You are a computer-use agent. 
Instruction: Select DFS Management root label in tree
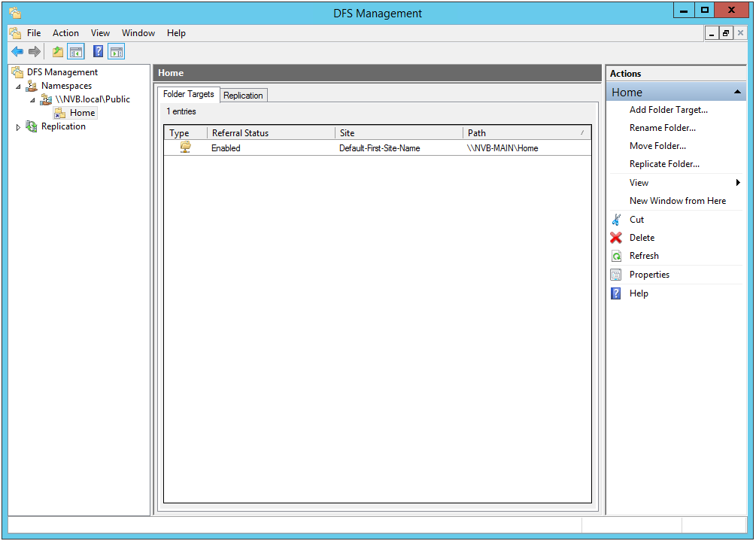(x=62, y=71)
